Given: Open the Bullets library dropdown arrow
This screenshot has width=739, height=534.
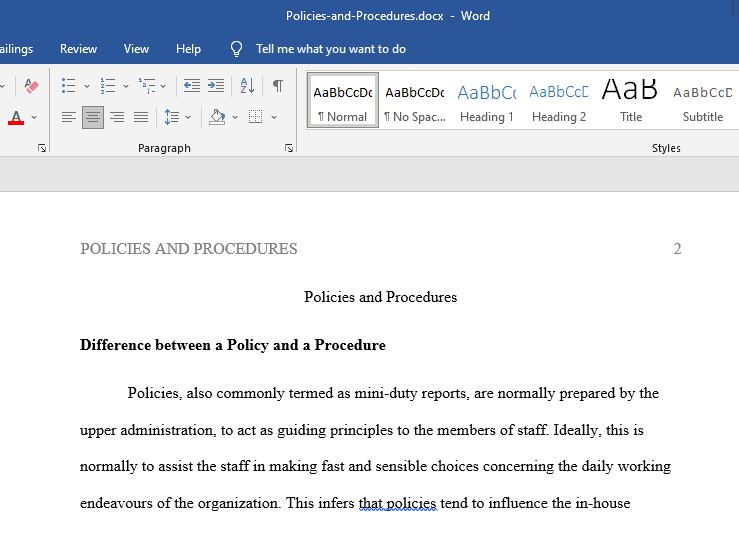Looking at the screenshot, I should [87, 86].
